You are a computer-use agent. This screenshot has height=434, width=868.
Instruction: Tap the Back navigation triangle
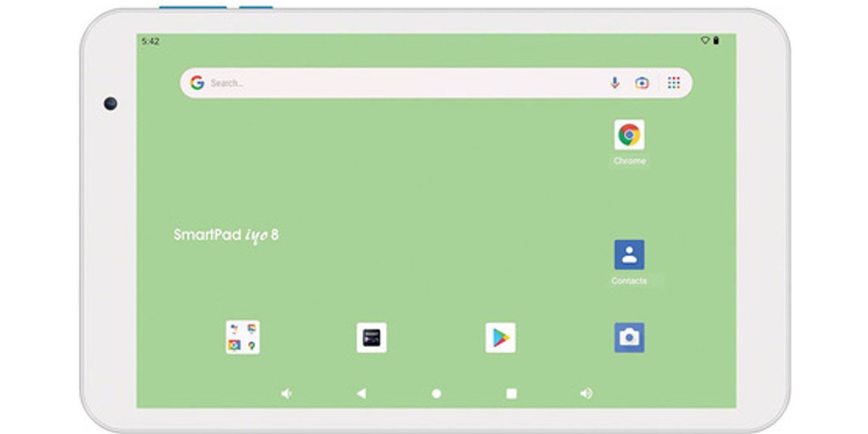pyautogui.click(x=361, y=394)
